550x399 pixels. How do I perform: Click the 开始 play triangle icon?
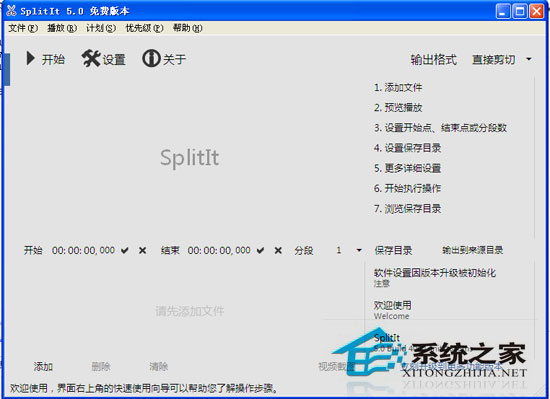[x=31, y=58]
